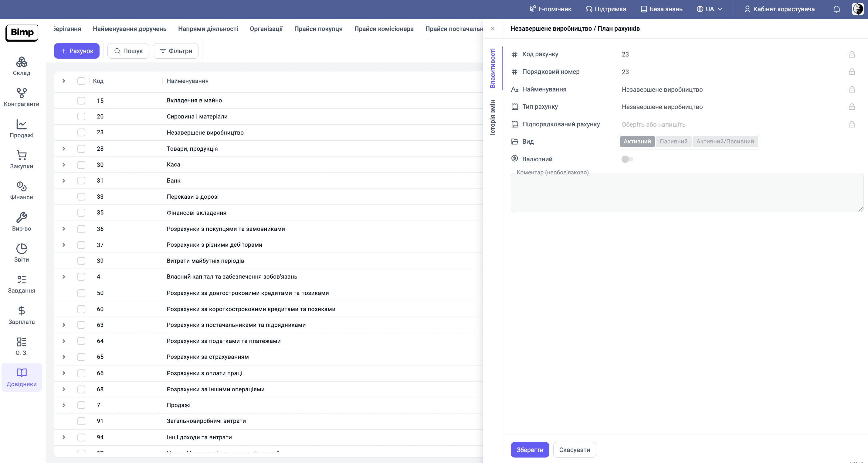
Task: Open the Фінанси coins icon
Action: (22, 187)
